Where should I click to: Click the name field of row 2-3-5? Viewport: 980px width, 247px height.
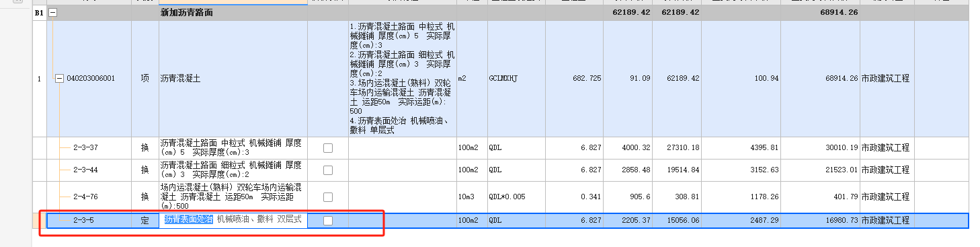tap(233, 220)
